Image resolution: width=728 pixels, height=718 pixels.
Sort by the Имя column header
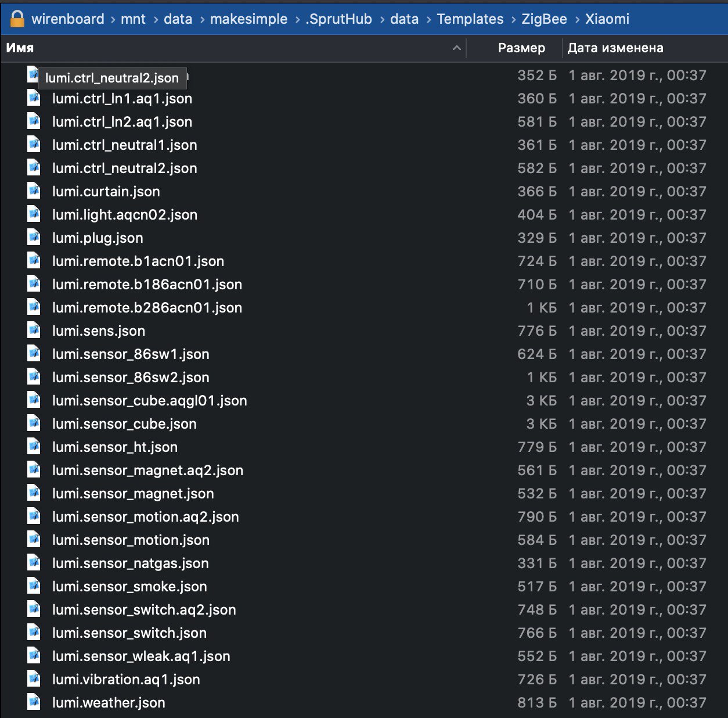[20, 48]
